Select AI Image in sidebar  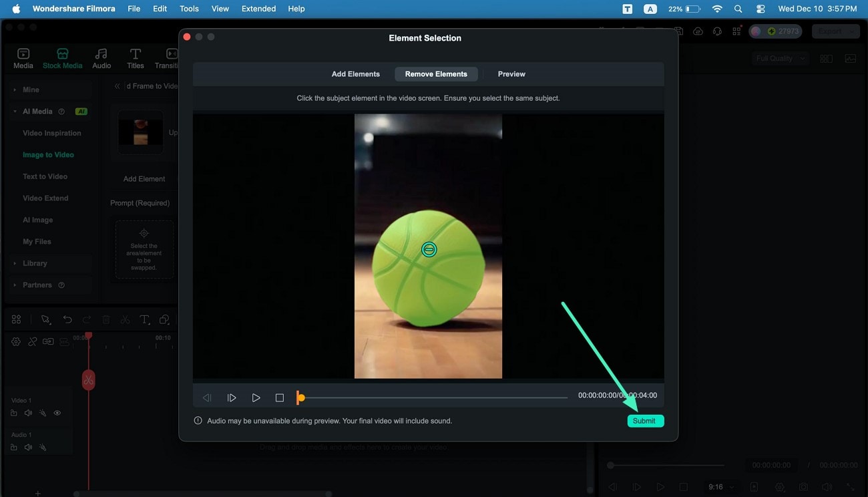[x=37, y=220]
